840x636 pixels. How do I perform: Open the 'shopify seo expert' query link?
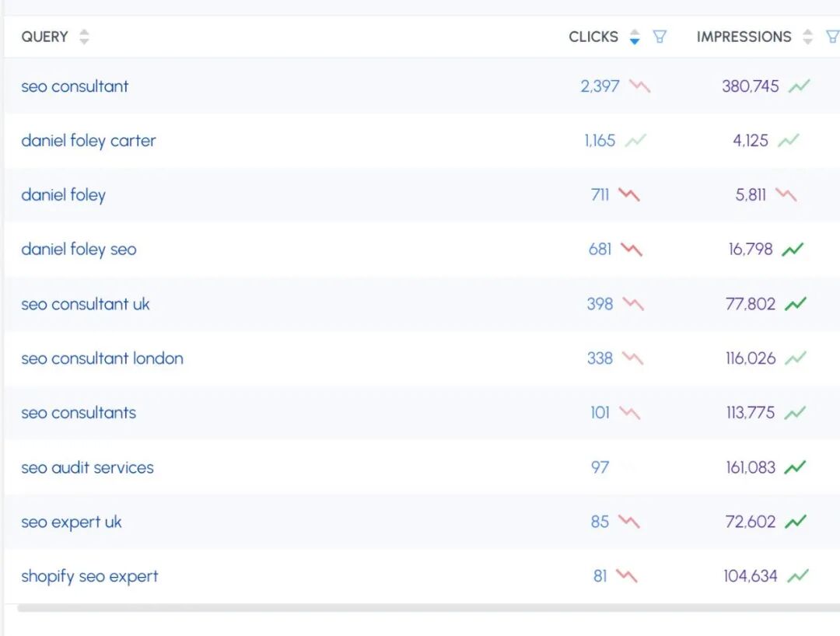[x=89, y=576]
